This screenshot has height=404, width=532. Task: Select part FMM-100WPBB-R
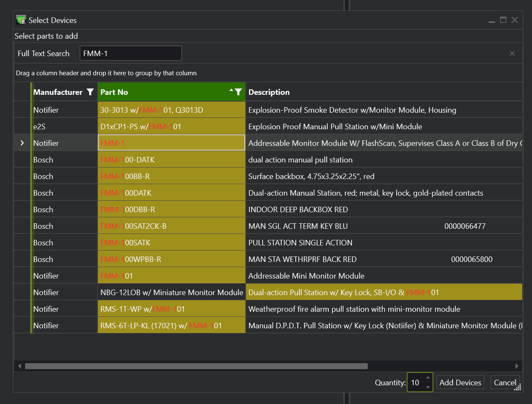[172, 259]
